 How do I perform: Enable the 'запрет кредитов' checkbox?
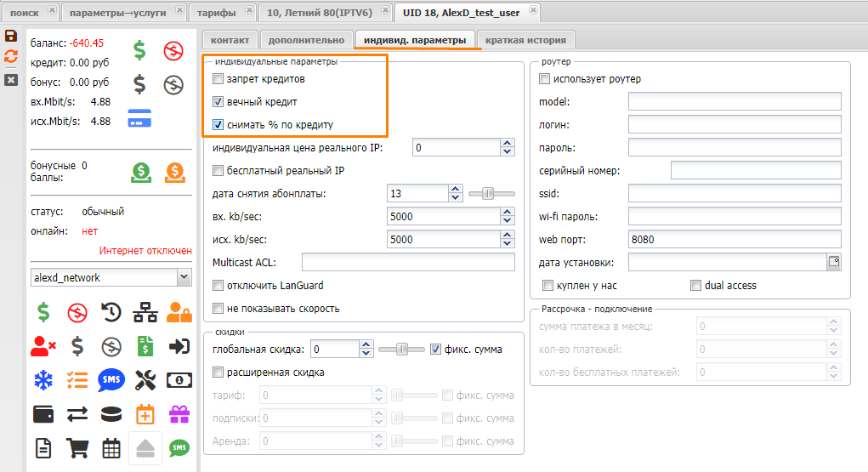click(x=218, y=79)
